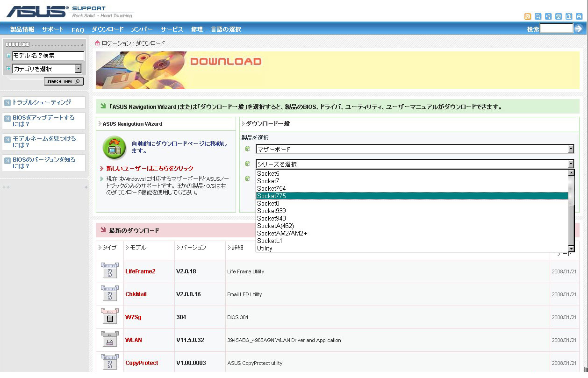This screenshot has height=378, width=588.
Task: Open the RSS feed icon
Action: (528, 16)
